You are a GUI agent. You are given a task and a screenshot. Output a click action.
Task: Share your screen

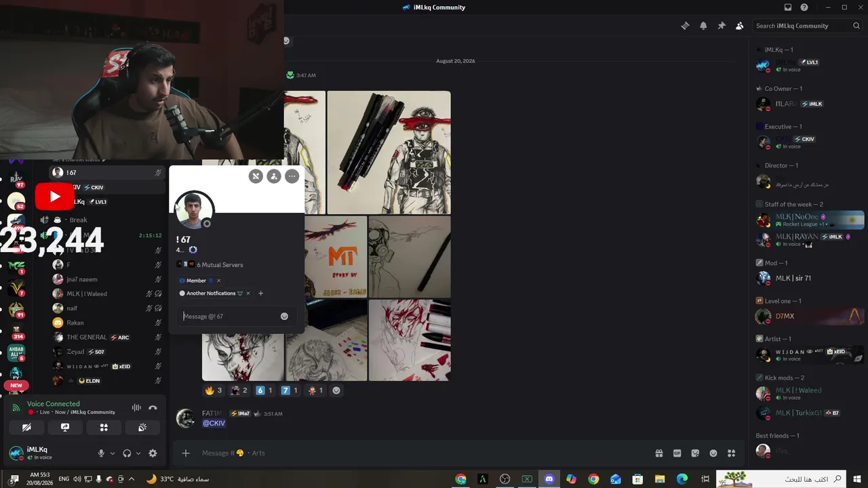65,428
